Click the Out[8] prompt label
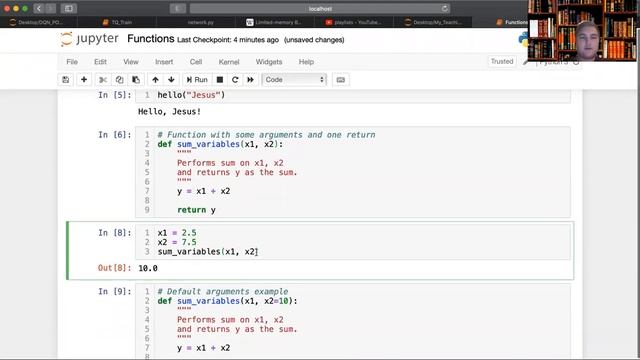Image resolution: width=640 pixels, height=360 pixels. point(115,268)
